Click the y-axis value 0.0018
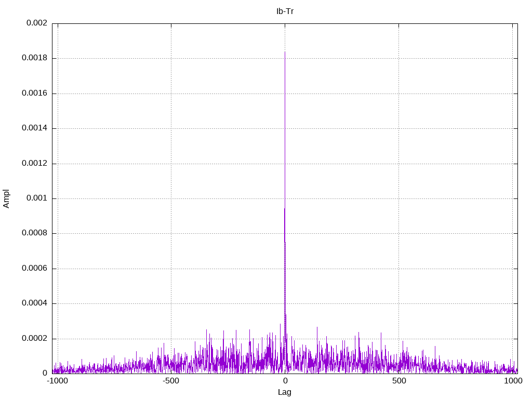This screenshot has width=532, height=399. click(x=34, y=58)
